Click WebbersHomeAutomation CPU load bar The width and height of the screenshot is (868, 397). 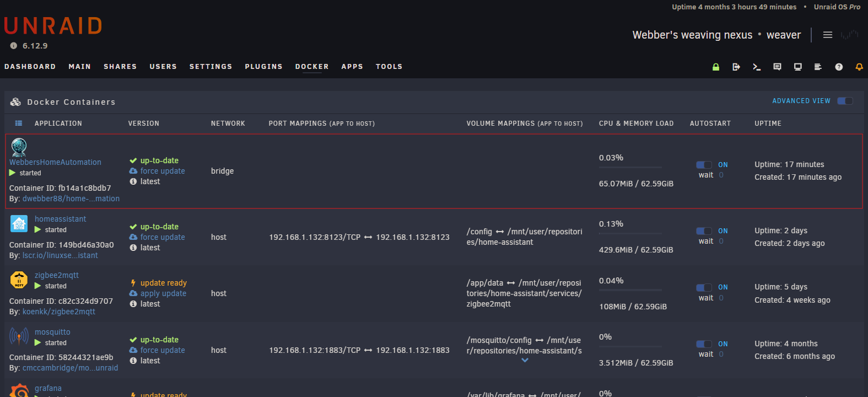click(x=630, y=167)
